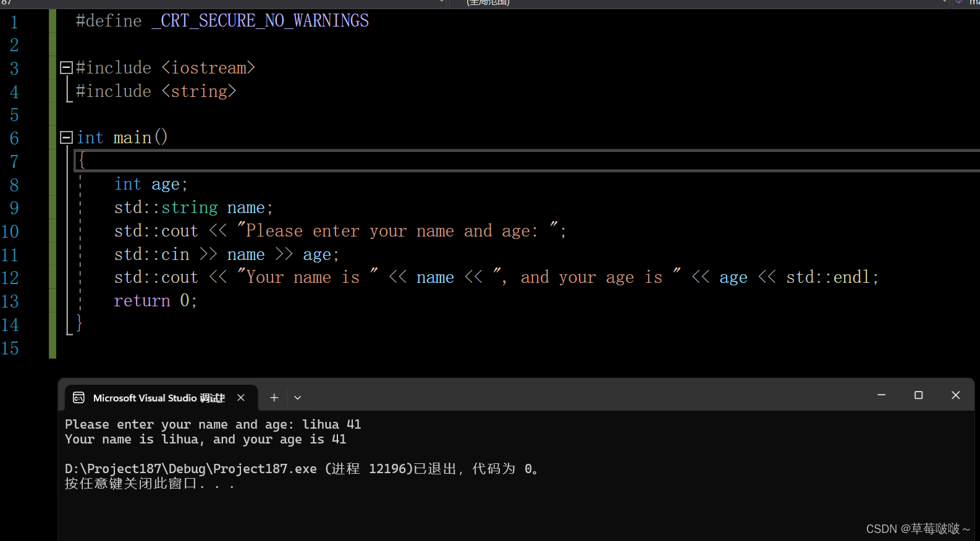
Task: Click the console icon in the terminal tab
Action: (x=78, y=398)
